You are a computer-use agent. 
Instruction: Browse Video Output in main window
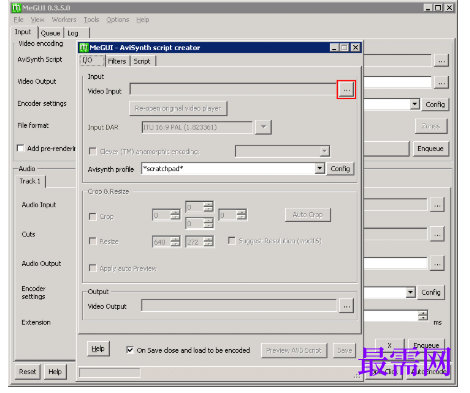point(441,83)
